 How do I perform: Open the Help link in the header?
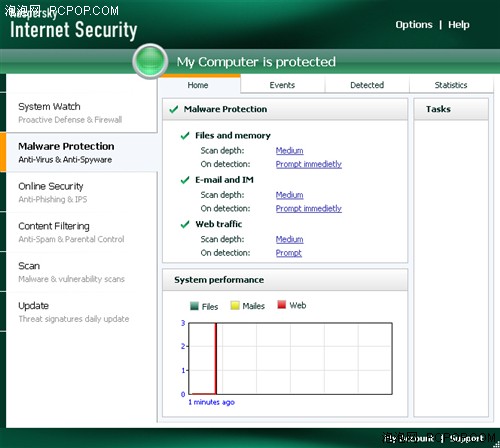459,25
